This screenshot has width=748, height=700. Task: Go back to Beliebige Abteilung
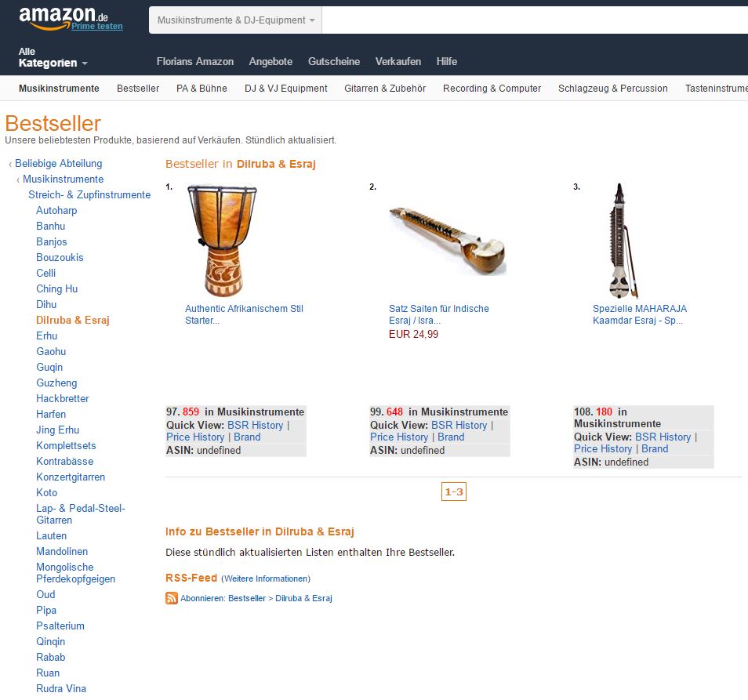point(58,164)
